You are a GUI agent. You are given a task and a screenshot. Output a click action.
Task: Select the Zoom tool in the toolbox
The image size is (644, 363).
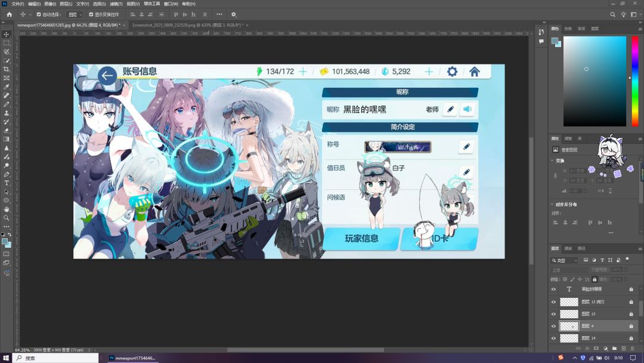coord(6,218)
